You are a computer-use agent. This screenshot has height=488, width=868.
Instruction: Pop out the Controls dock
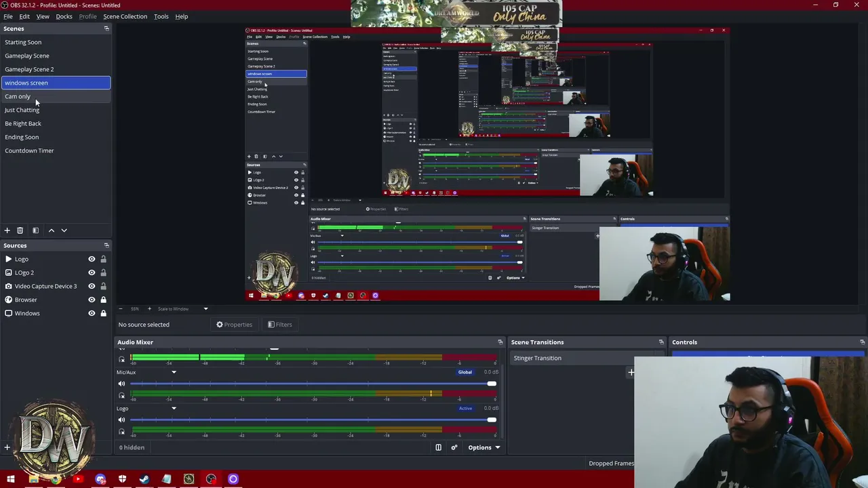coord(863,342)
